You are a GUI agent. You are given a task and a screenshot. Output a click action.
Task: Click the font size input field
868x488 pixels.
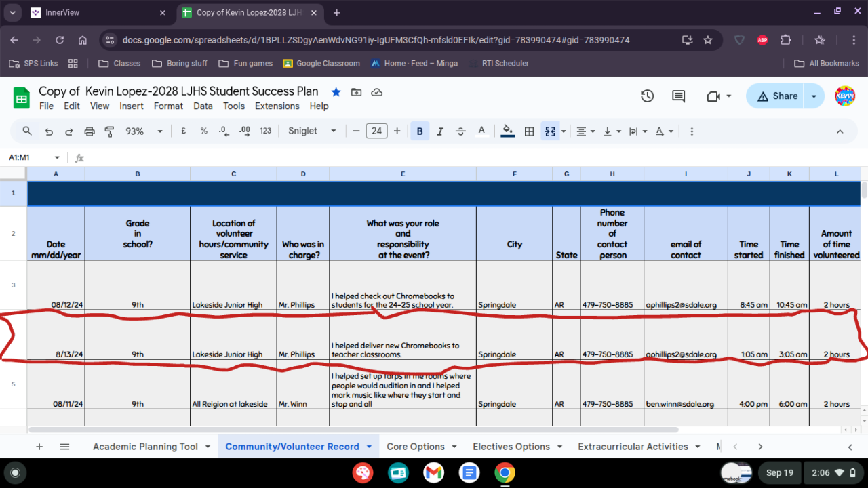376,131
